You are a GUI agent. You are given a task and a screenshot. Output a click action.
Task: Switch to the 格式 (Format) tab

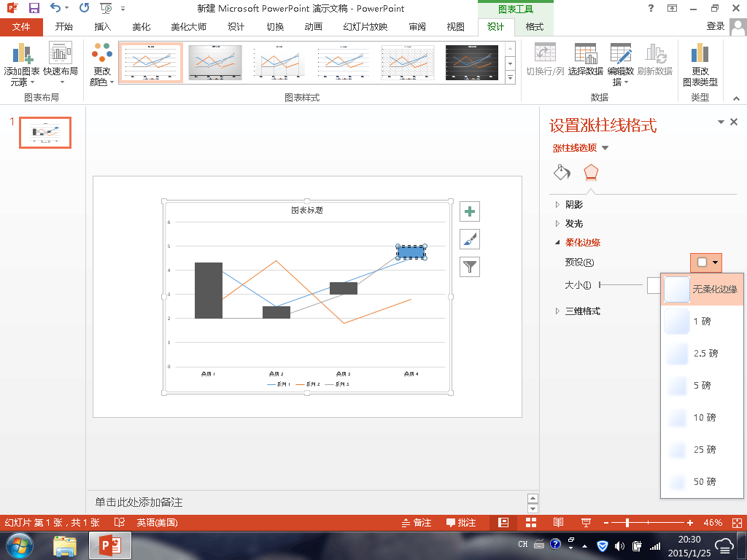pyautogui.click(x=535, y=27)
